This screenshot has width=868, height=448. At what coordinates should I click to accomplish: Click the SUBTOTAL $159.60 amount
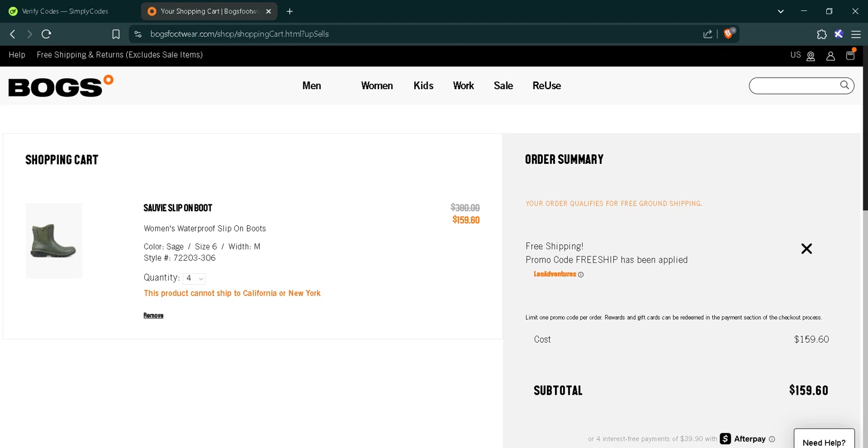tap(808, 391)
